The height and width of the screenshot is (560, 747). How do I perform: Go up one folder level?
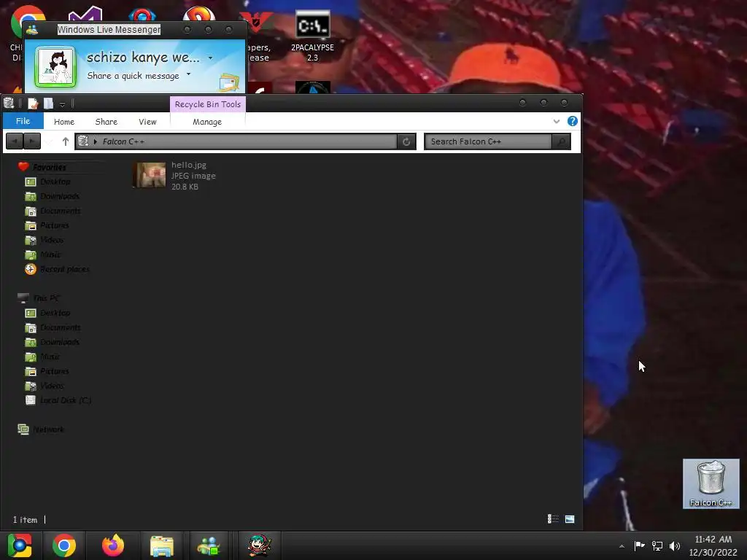(x=65, y=141)
